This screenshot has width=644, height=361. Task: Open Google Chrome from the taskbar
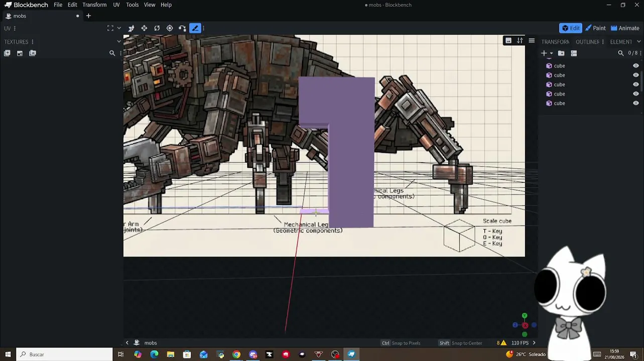pos(236,354)
